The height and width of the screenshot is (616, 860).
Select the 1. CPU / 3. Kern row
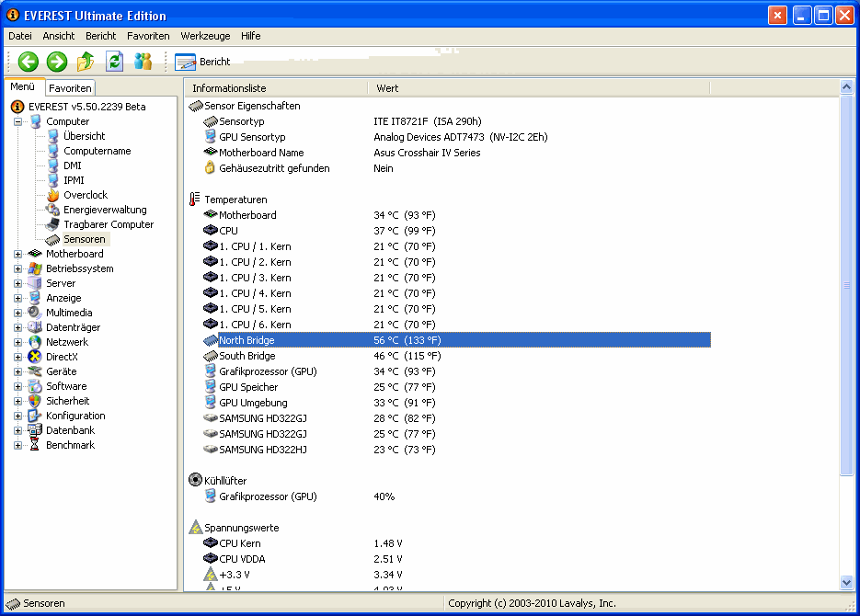[456, 278]
